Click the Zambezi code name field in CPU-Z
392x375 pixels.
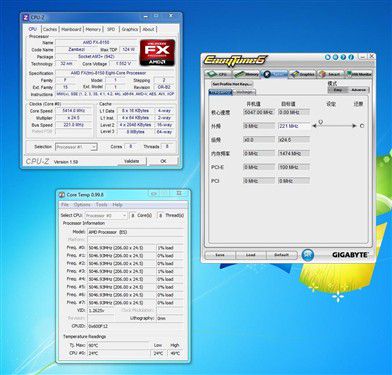[x=76, y=49]
